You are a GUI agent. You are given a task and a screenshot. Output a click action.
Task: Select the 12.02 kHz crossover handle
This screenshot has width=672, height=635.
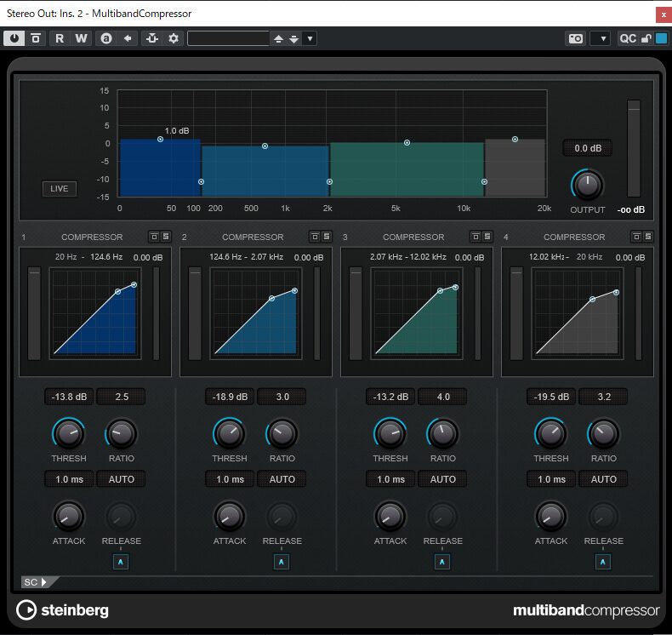click(484, 182)
